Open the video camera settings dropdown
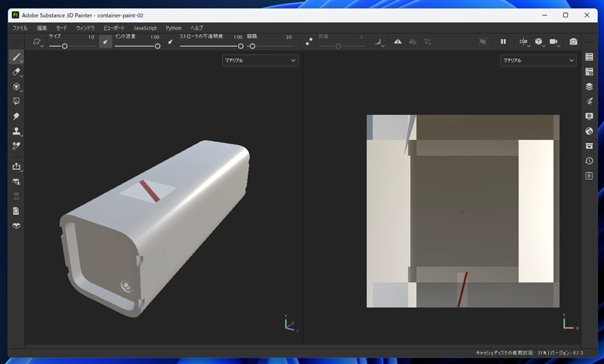 [x=555, y=42]
